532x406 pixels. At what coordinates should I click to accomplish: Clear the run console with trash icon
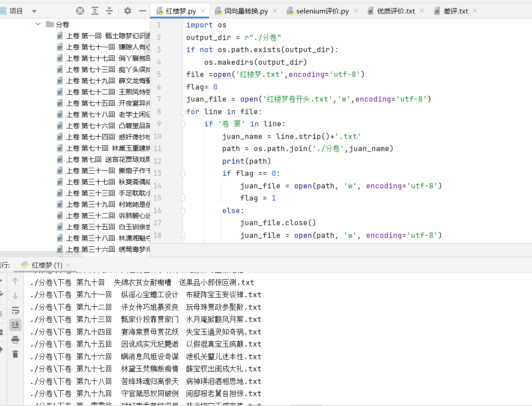(15, 354)
